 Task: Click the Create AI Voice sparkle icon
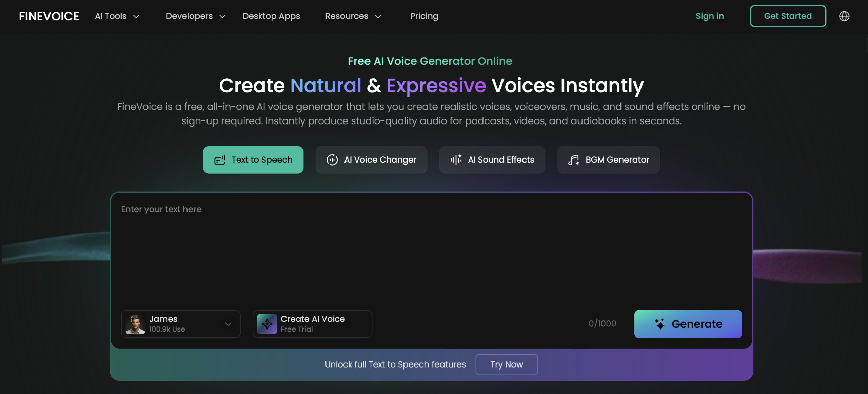pyautogui.click(x=267, y=324)
